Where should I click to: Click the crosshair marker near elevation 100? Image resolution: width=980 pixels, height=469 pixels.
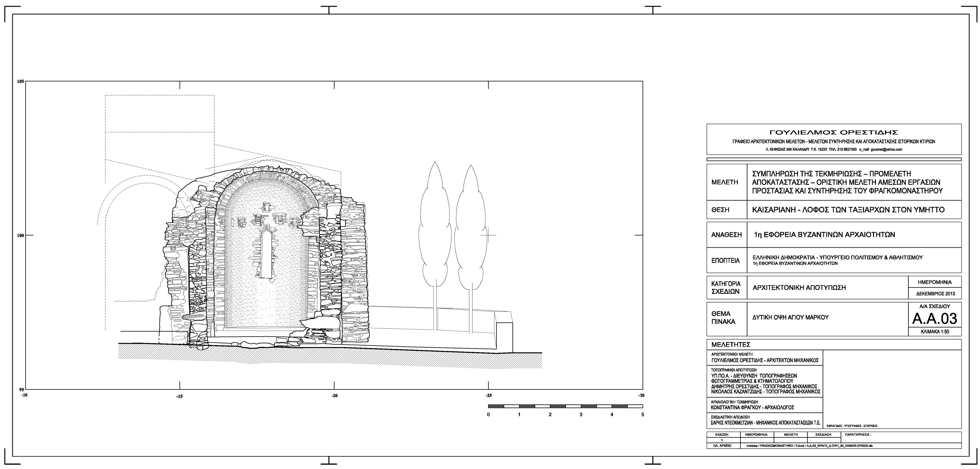click(489, 235)
